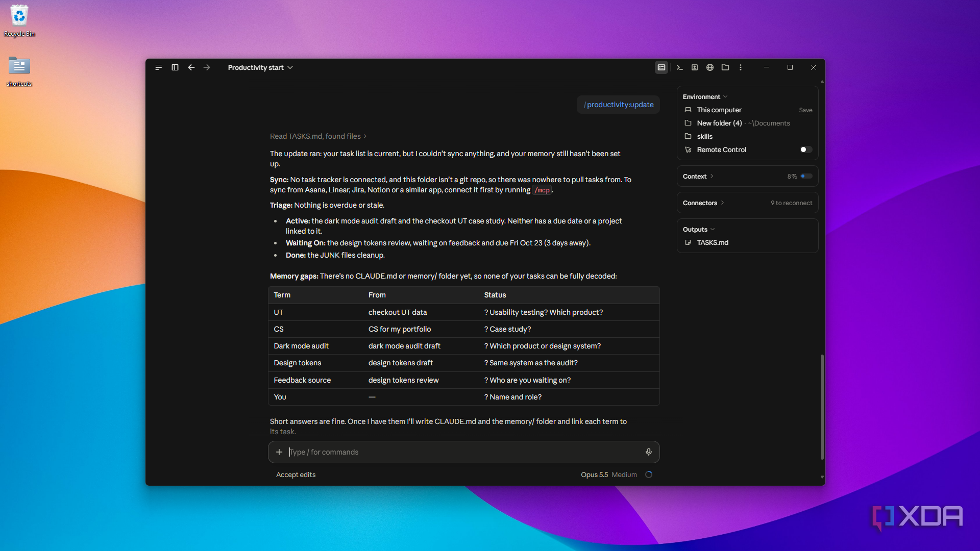980x551 pixels.
Task: Go back with the left arrow
Action: point(191,67)
